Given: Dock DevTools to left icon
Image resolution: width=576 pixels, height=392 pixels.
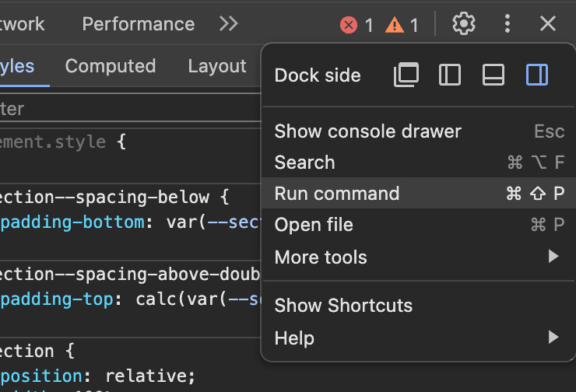Looking at the screenshot, I should (x=450, y=75).
